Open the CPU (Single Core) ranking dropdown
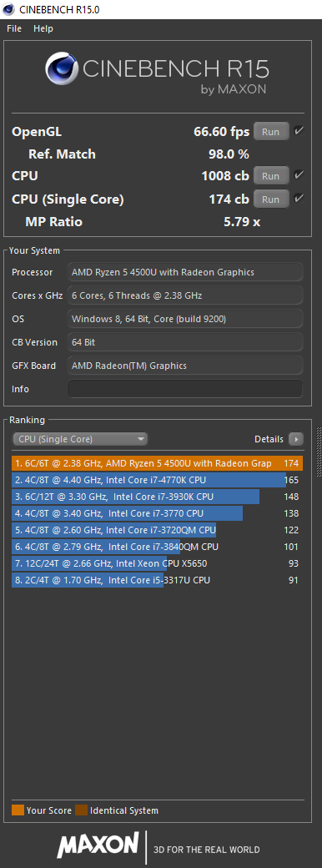The height and width of the screenshot is (868, 322). 80,439
